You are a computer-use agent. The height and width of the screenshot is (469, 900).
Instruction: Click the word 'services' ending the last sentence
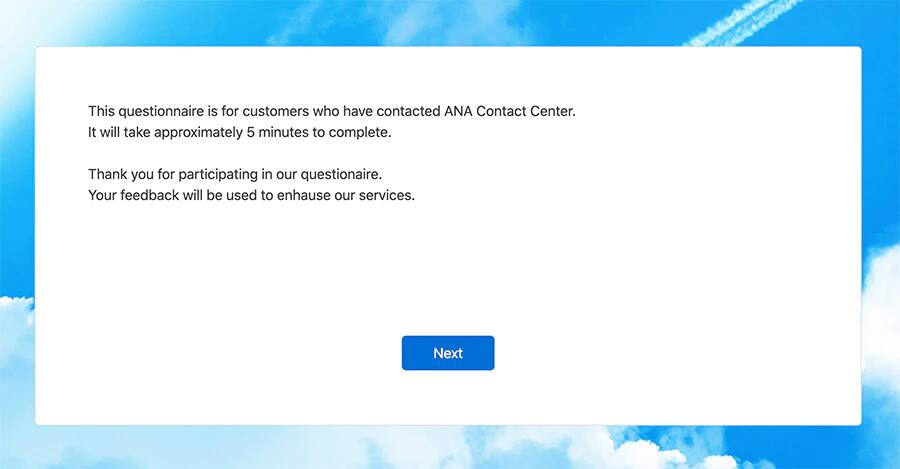pos(385,195)
